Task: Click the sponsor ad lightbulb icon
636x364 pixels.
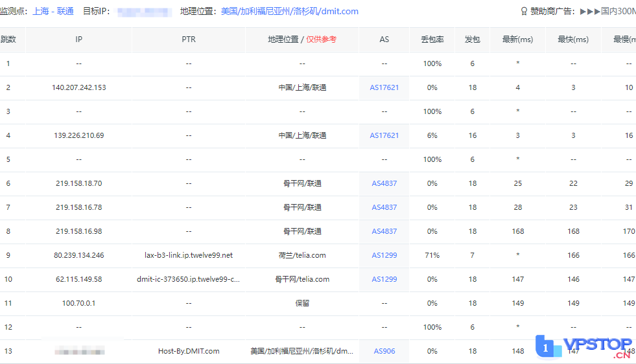Action: (x=524, y=12)
